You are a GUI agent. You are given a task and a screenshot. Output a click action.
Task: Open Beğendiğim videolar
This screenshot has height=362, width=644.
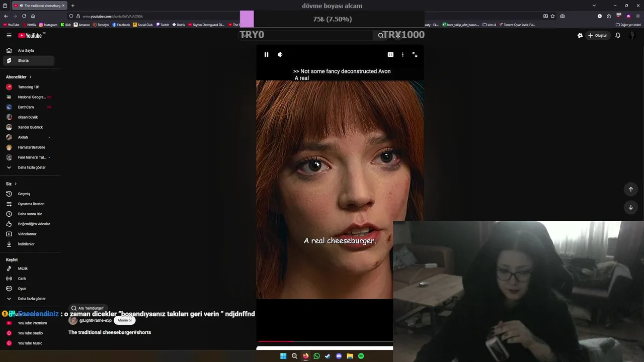click(x=28, y=224)
